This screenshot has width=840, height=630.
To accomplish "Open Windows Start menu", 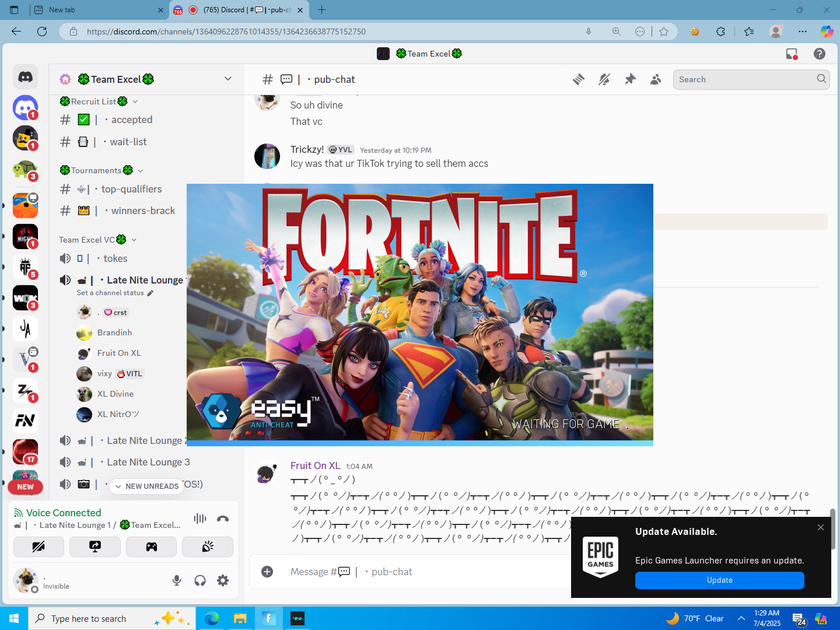I will (14, 618).
